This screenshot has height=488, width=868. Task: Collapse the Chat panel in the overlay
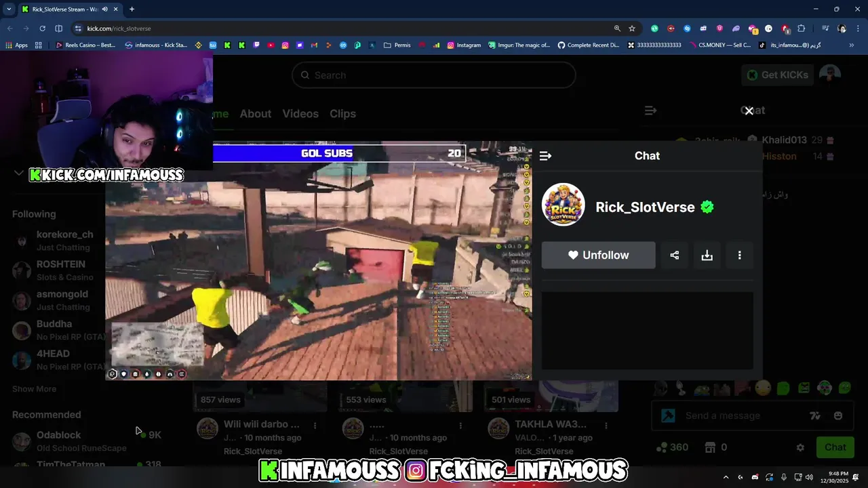tap(545, 156)
